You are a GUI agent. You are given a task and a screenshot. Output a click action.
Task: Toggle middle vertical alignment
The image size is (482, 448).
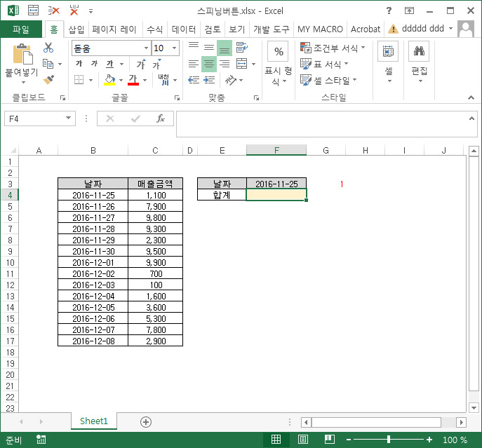coord(209,48)
